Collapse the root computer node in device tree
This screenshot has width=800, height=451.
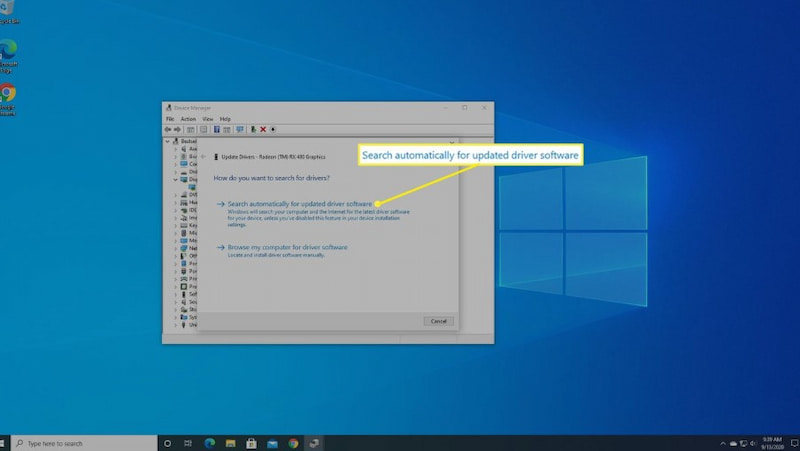165,142
